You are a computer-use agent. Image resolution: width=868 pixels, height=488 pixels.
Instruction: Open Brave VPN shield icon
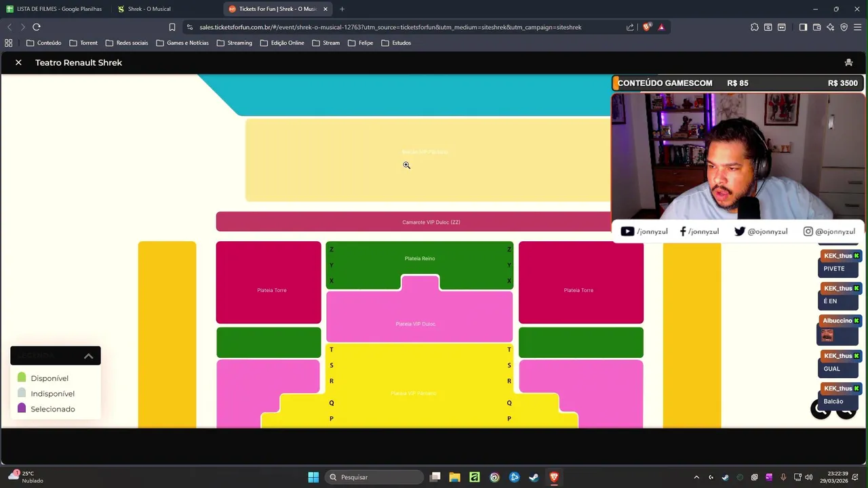(844, 27)
